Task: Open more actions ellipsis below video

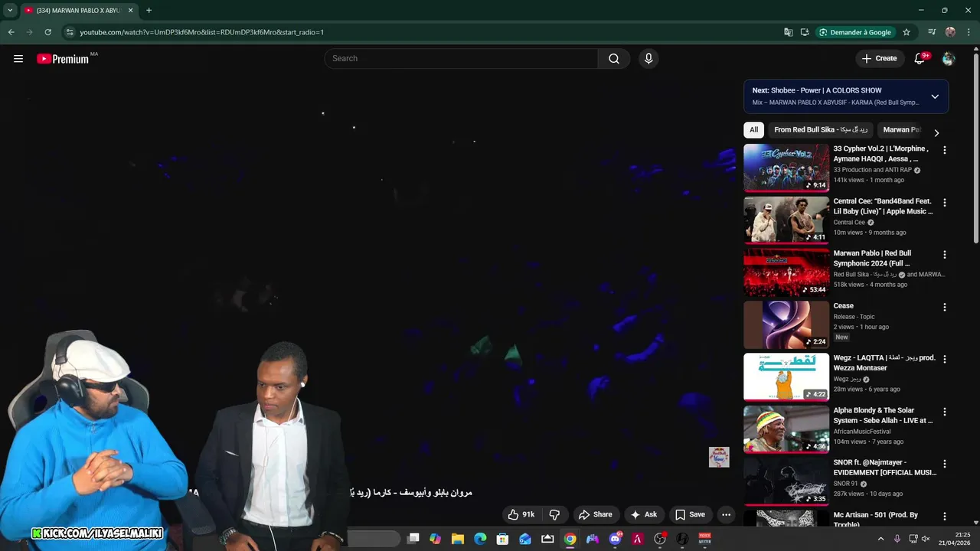Action: 726,515
